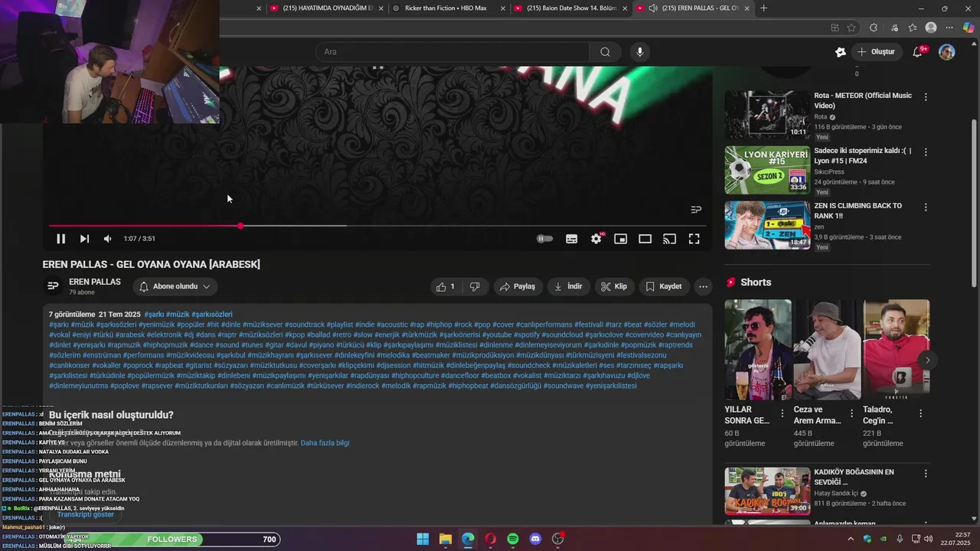Open options for the ZEN video
980x551 pixels.
click(x=926, y=207)
